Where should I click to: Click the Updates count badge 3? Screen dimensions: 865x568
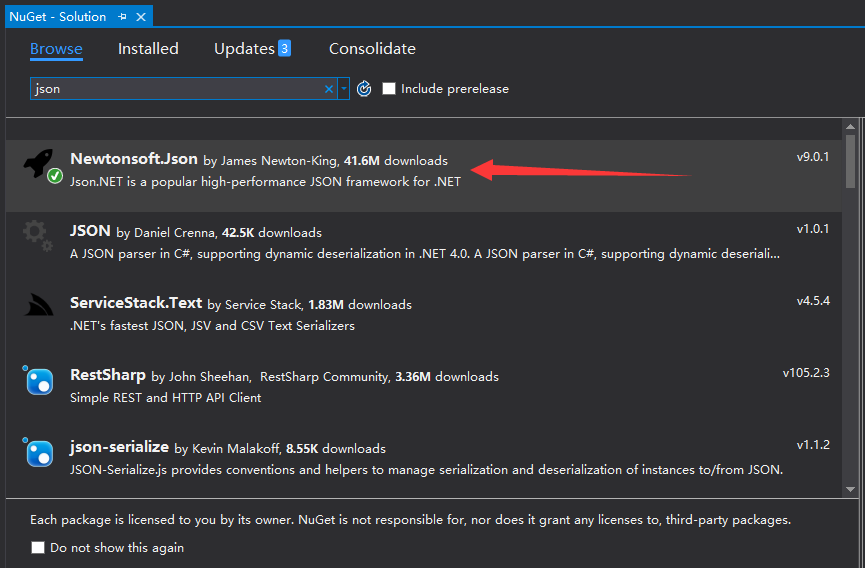[x=284, y=49]
